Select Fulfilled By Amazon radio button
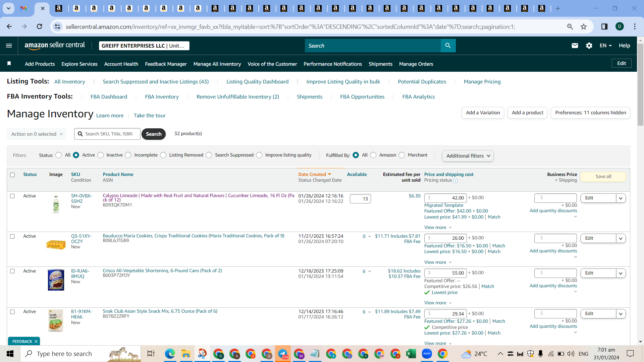Viewport: 644px width, 362px height. pyautogui.click(x=373, y=155)
